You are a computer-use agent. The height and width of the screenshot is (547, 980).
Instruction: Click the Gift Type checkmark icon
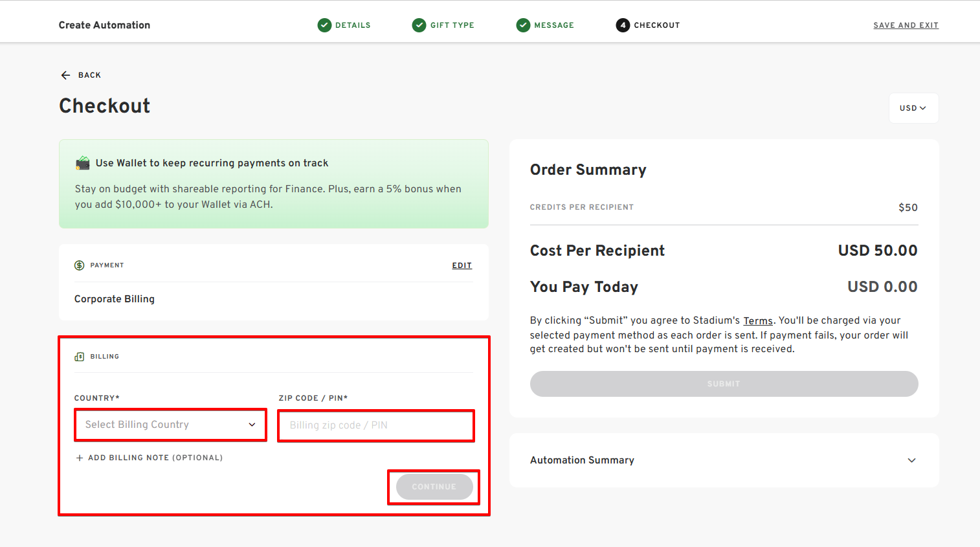[419, 25]
